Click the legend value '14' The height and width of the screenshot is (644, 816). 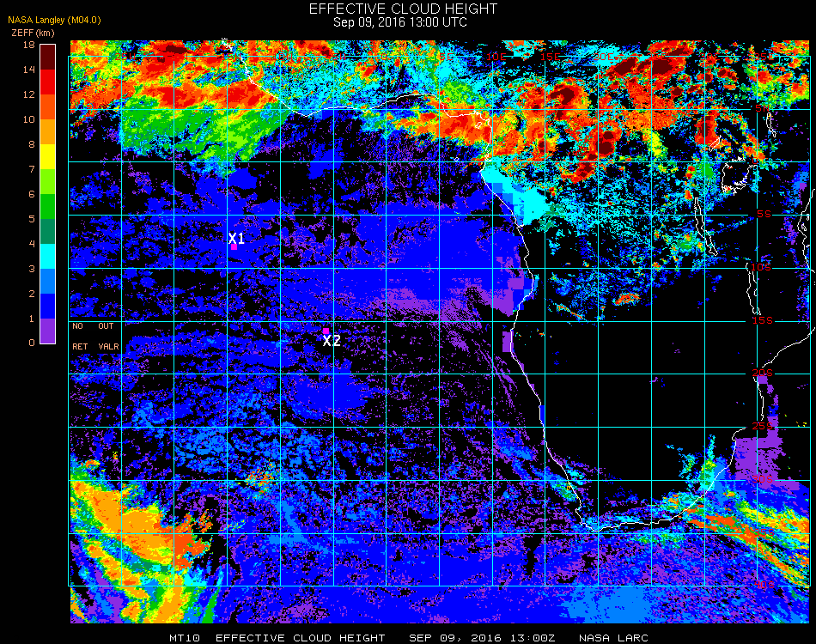click(x=29, y=70)
